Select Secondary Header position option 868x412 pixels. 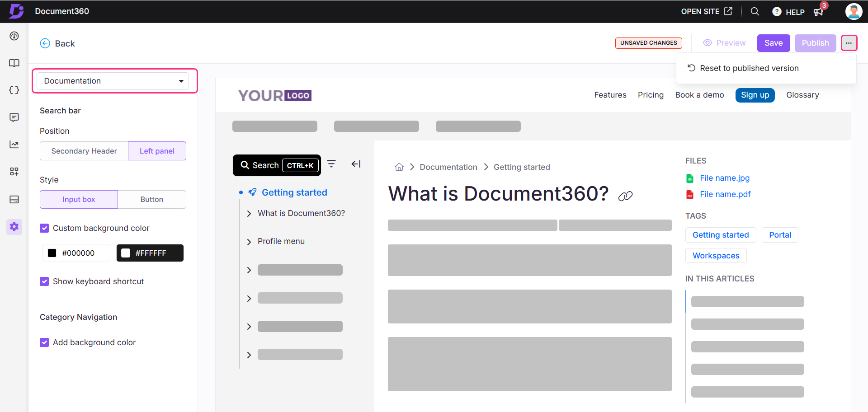tap(84, 151)
